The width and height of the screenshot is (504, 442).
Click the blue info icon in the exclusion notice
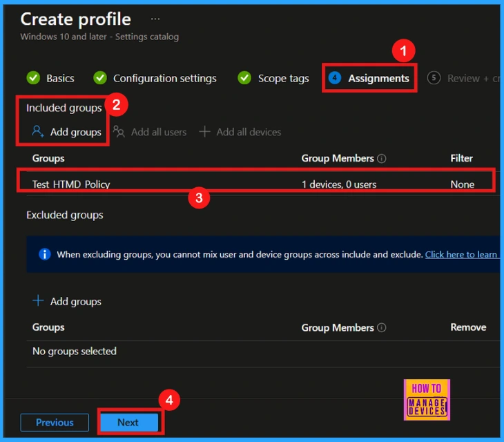point(45,254)
